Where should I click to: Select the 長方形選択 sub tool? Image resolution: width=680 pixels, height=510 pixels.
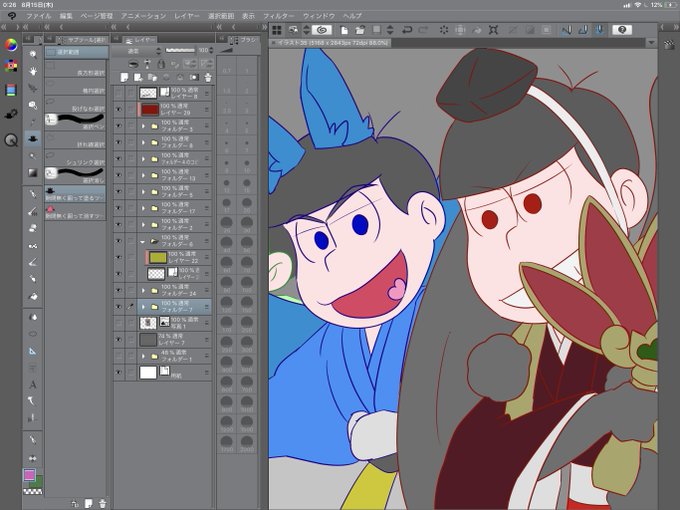(x=75, y=69)
